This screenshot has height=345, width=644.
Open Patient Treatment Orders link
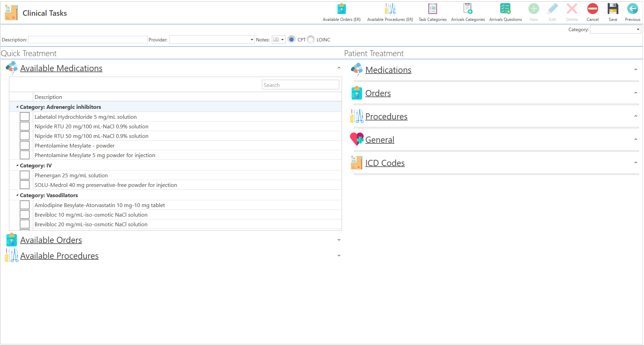[378, 93]
